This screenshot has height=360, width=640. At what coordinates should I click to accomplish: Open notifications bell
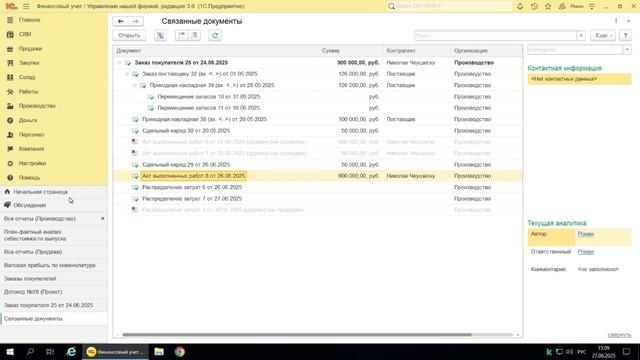point(520,6)
